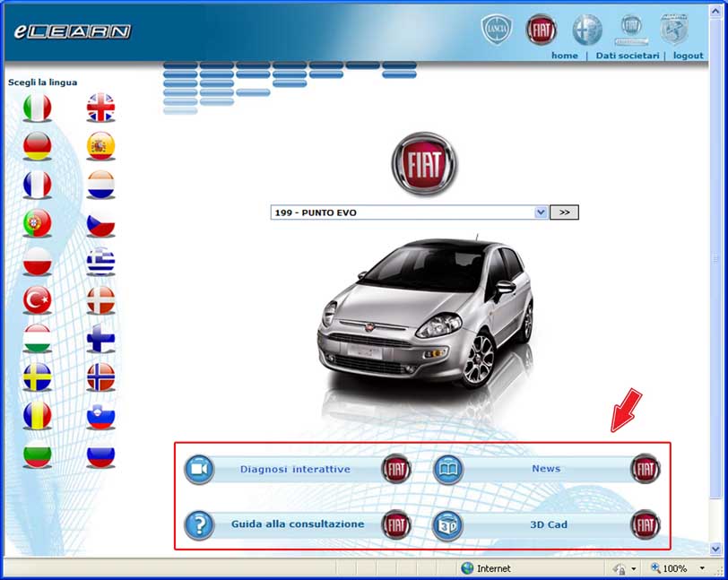The width and height of the screenshot is (728, 580).
Task: Open the News section
Action: pyautogui.click(x=545, y=469)
